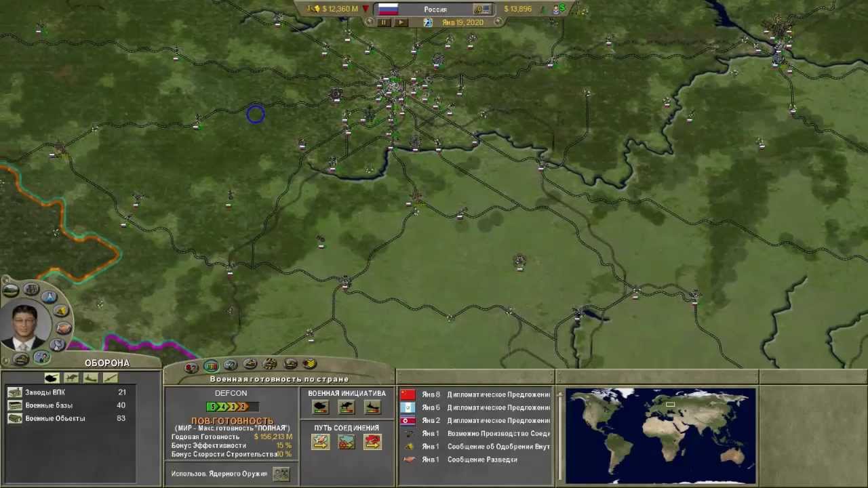Select the highlighted military readiness panel icon
The image size is (868, 488).
tap(211, 366)
